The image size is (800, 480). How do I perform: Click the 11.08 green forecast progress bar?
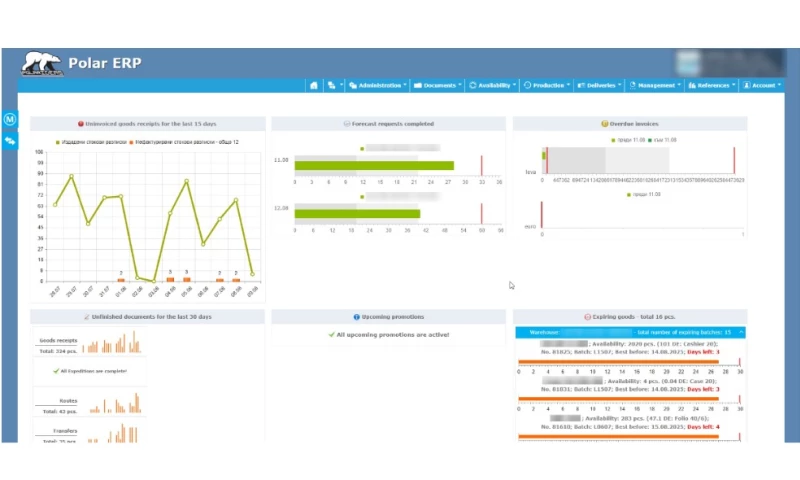(x=373, y=166)
